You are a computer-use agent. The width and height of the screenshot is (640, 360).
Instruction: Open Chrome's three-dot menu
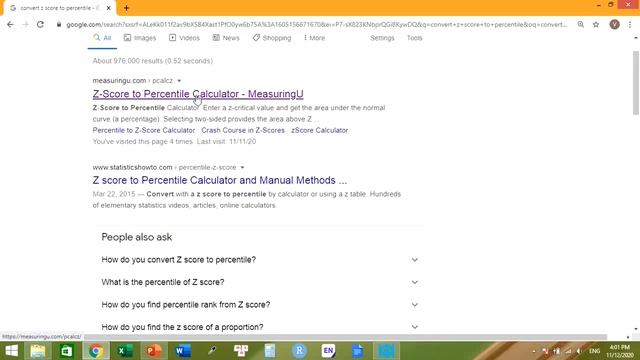630,24
